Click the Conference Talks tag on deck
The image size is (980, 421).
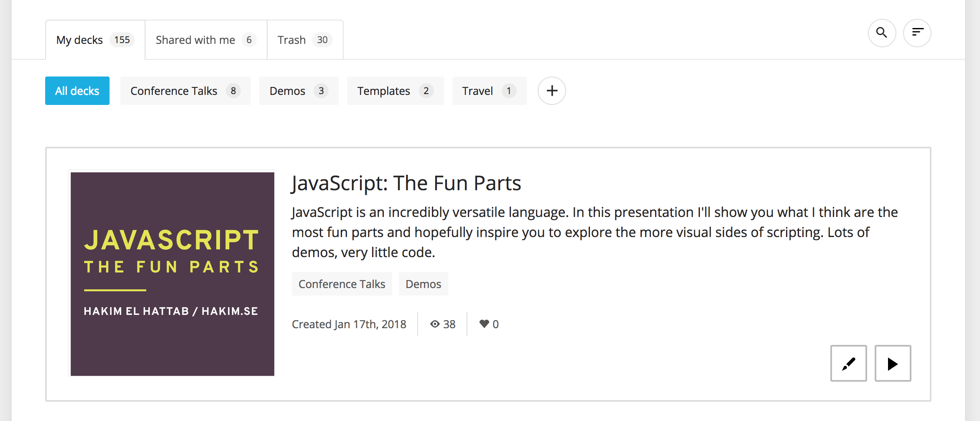pyautogui.click(x=342, y=284)
